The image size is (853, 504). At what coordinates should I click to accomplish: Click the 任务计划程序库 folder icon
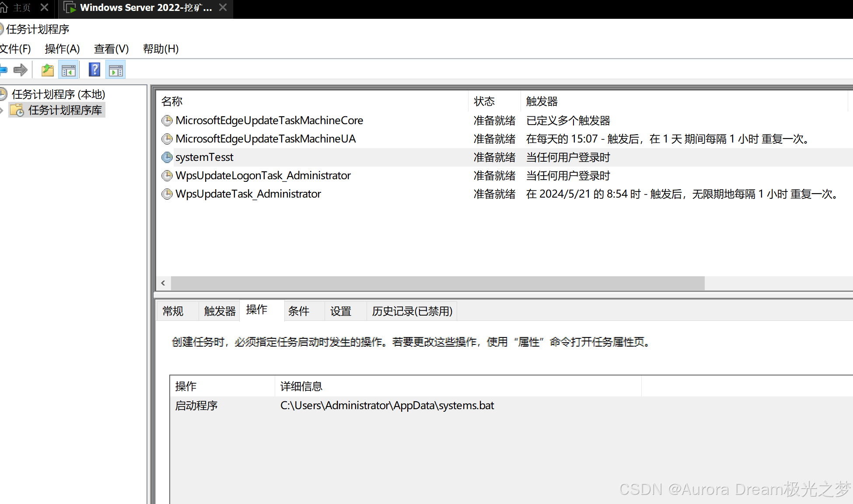[x=17, y=110]
